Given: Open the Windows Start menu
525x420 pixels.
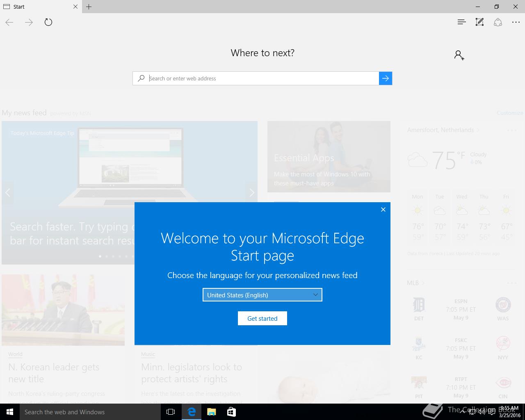Looking at the screenshot, I should click(10, 412).
